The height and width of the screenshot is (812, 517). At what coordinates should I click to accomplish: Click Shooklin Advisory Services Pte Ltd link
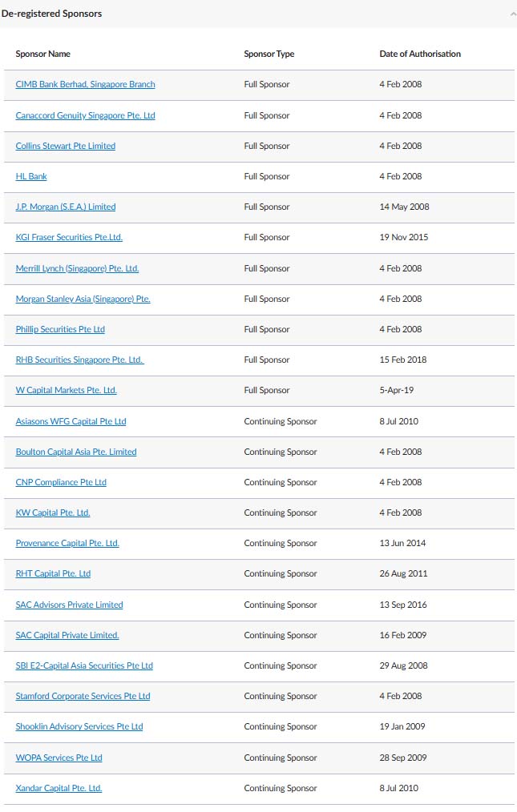pyautogui.click(x=79, y=726)
